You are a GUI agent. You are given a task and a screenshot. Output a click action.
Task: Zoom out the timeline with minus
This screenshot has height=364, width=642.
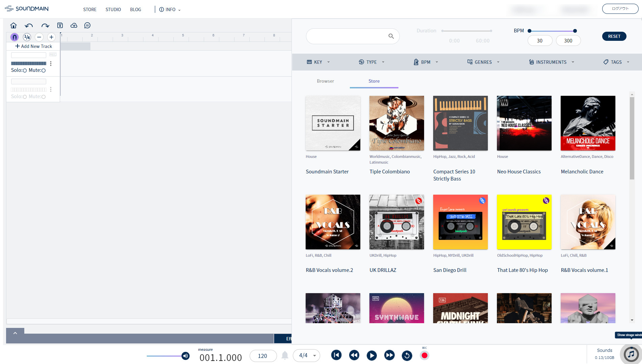39,37
